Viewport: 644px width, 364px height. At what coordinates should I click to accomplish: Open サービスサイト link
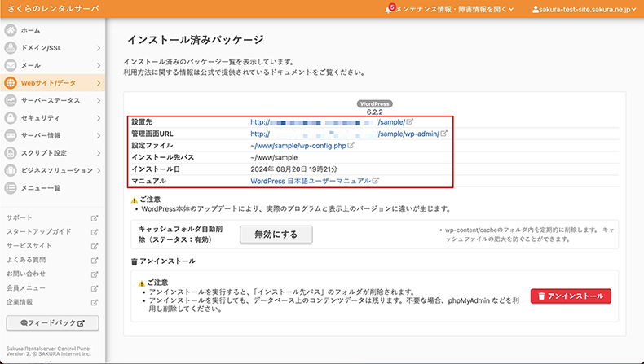coord(29,246)
